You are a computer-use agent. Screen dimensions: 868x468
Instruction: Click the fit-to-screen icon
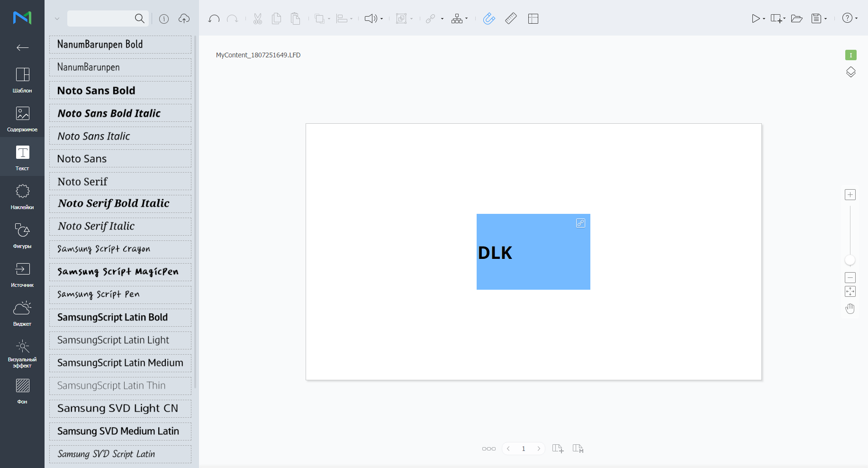pos(850,292)
